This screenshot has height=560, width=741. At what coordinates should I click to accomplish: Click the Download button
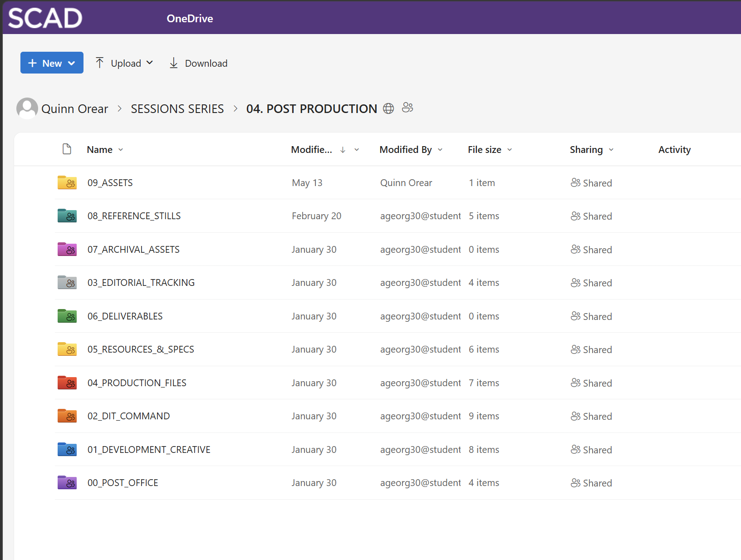pos(198,63)
